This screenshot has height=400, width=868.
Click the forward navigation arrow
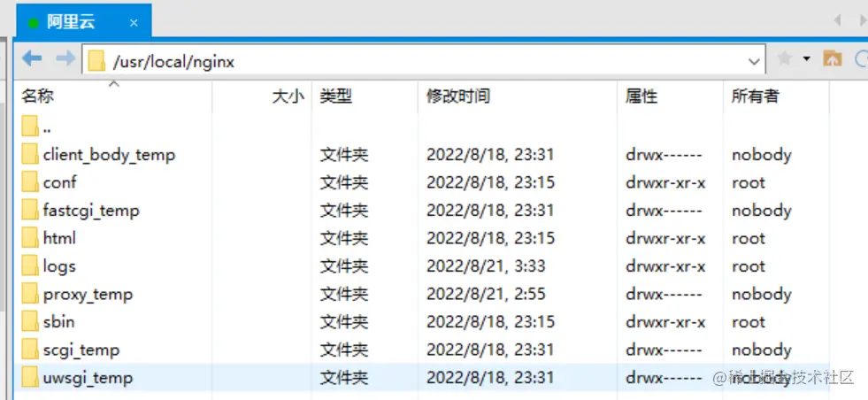(65, 58)
